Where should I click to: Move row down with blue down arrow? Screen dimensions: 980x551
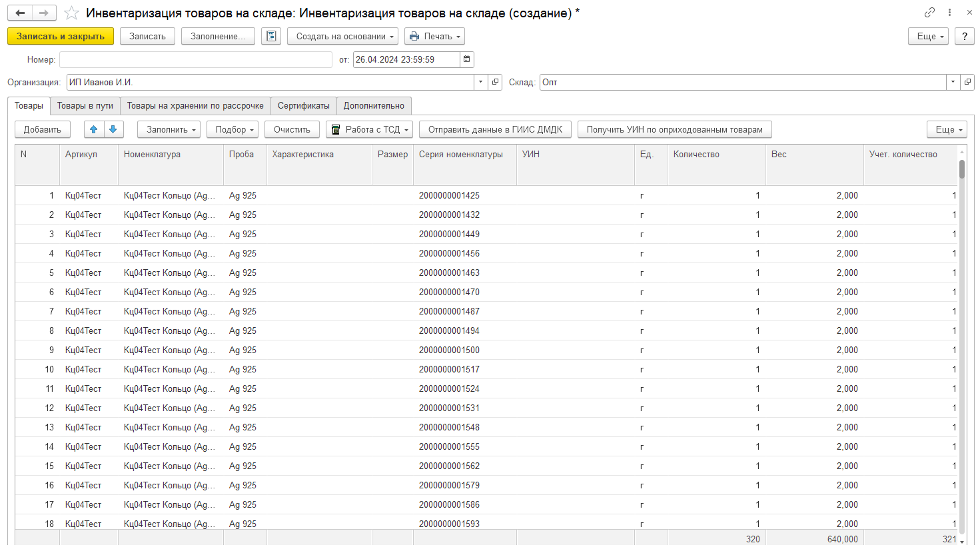point(113,129)
